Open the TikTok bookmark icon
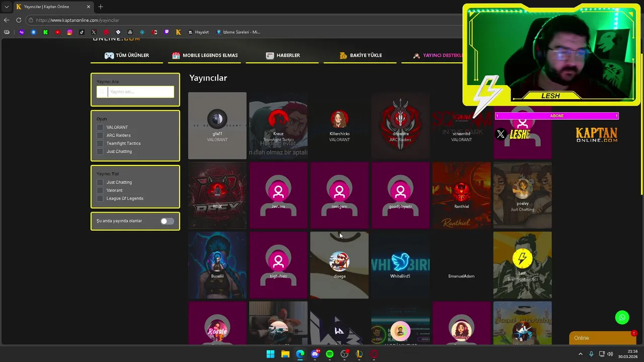The image size is (644, 362). point(82,32)
